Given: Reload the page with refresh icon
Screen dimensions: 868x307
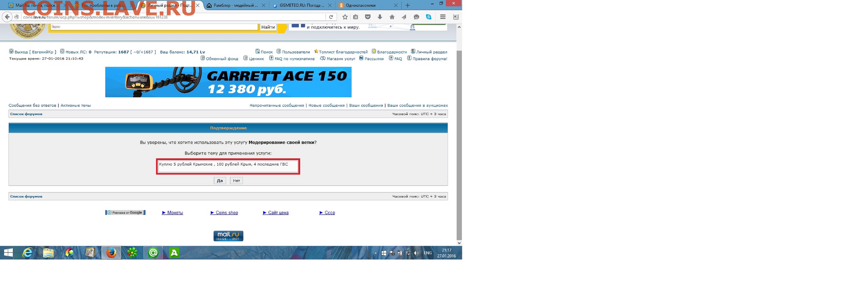Looking at the screenshot, I should tap(331, 17).
